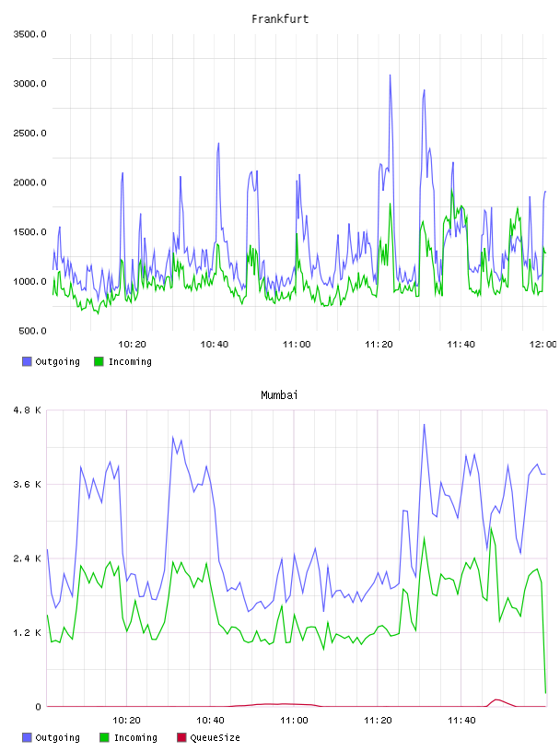Click the 11:40 time label on Mumbai chart
The height and width of the screenshot is (752, 560).
click(461, 721)
